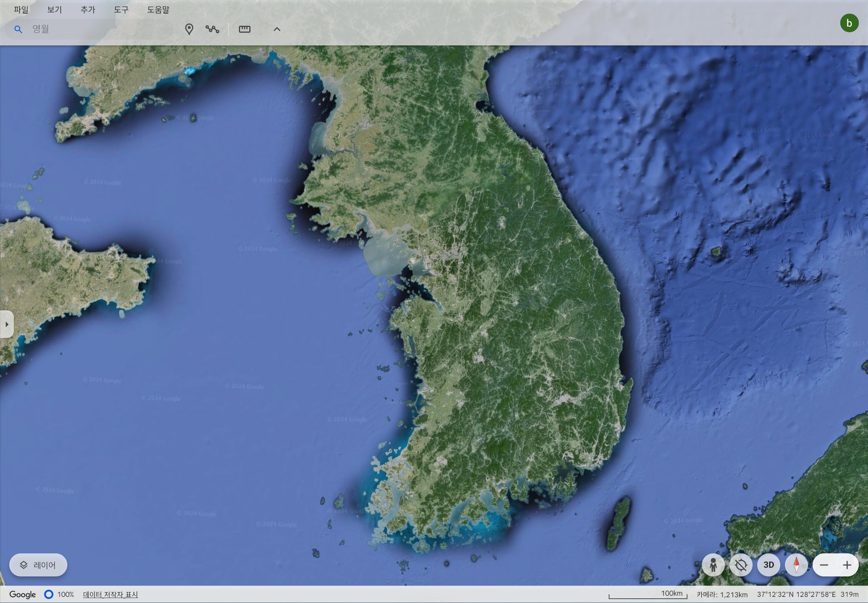Toggle the 3D view button
The image size is (868, 603).
[x=768, y=565]
